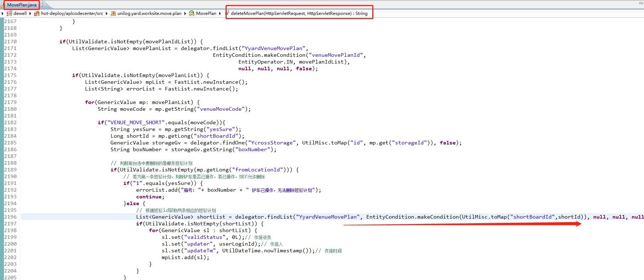
Task: Click the Chinese comment on line 2190
Action: tap(194, 177)
